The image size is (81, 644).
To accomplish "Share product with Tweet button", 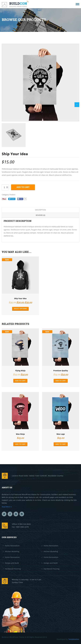I will 12,199.
